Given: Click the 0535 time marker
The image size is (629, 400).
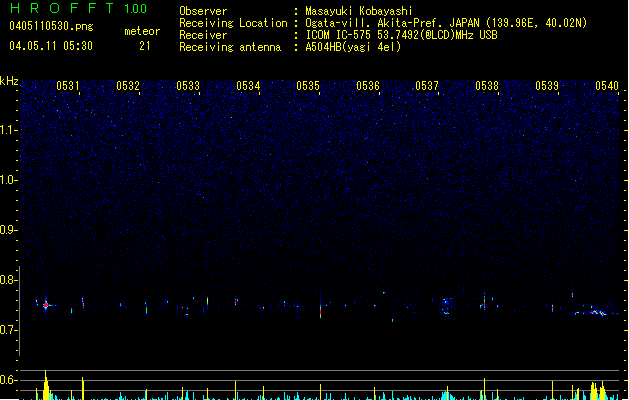Looking at the screenshot, I should pos(308,86).
